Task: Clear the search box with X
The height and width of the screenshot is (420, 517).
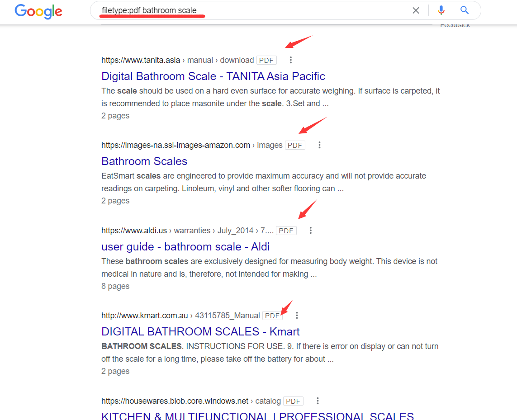Action: pos(416,10)
